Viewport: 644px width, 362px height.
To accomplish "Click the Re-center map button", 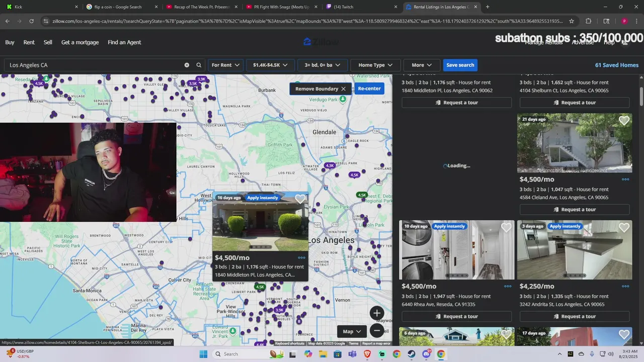I will (x=369, y=88).
